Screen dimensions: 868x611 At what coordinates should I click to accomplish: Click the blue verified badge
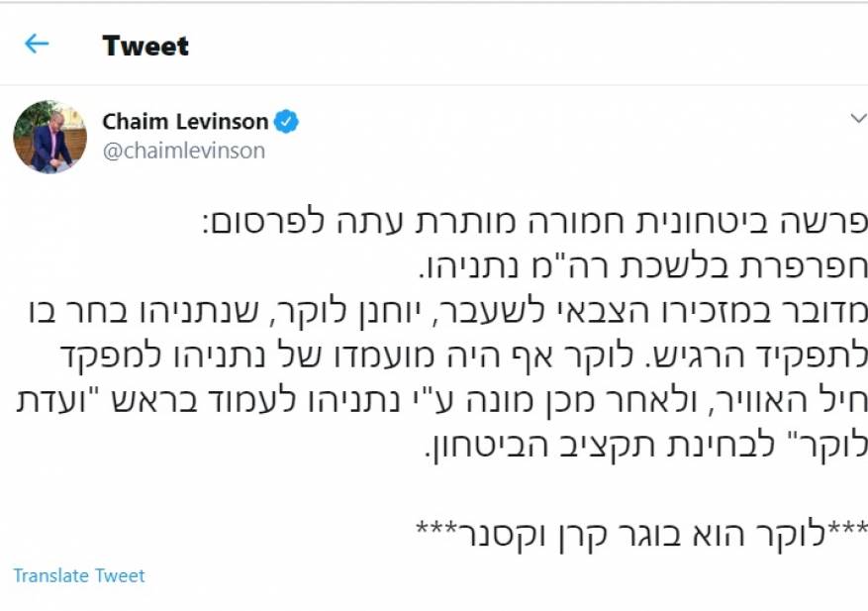[287, 122]
